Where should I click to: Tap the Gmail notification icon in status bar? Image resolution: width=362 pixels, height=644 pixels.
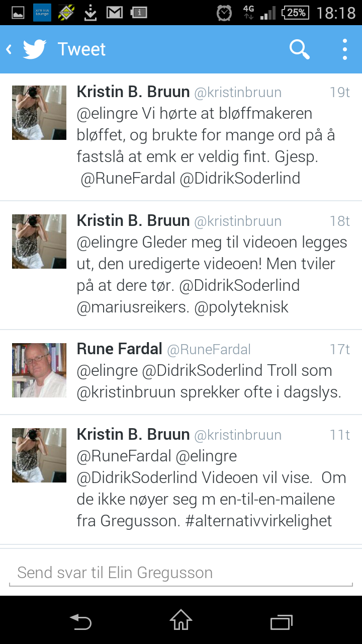tap(115, 13)
